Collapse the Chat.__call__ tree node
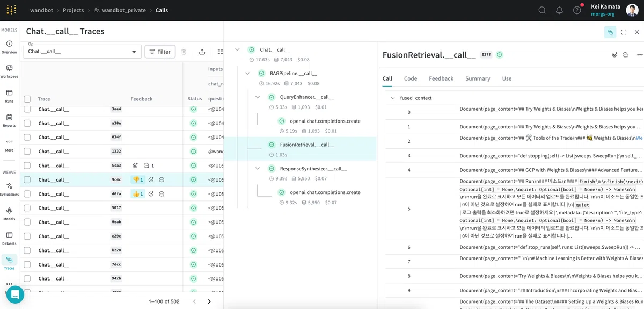This screenshot has width=644, height=309. [x=238, y=49]
